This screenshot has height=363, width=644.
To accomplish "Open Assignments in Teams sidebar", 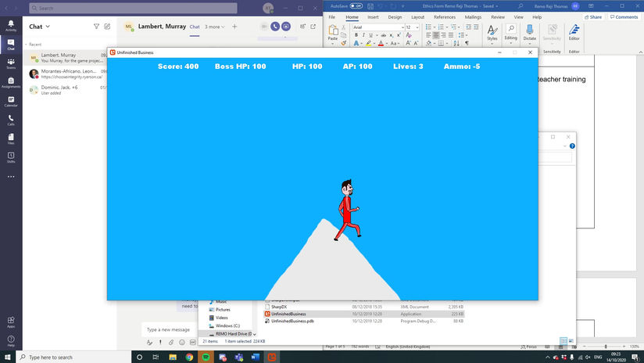I will [11, 82].
